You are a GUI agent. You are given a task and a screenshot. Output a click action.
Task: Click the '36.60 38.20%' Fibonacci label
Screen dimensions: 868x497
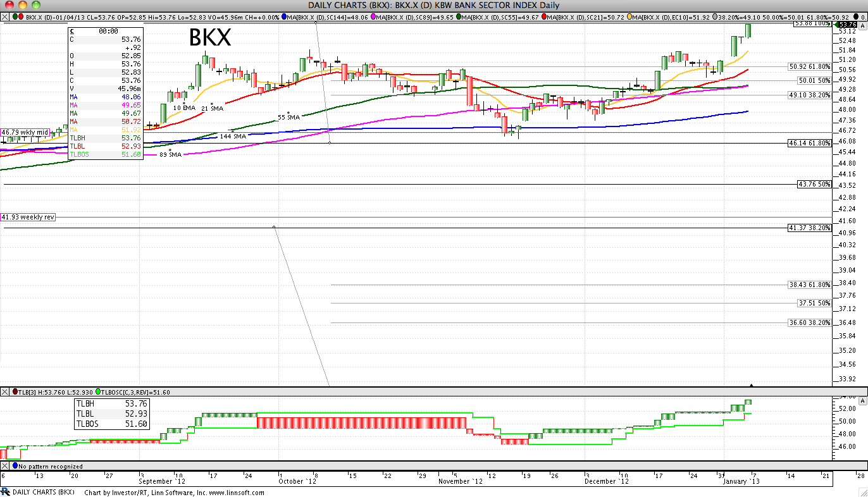[x=810, y=322]
